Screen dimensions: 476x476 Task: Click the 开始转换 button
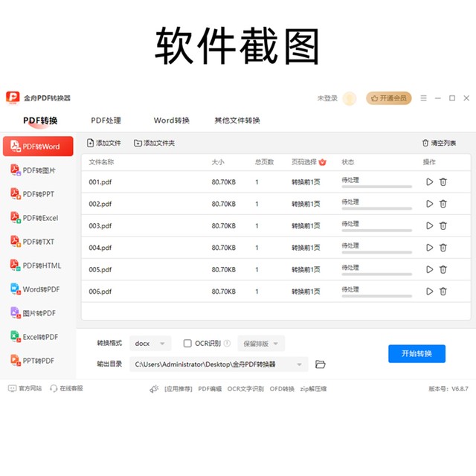point(416,354)
